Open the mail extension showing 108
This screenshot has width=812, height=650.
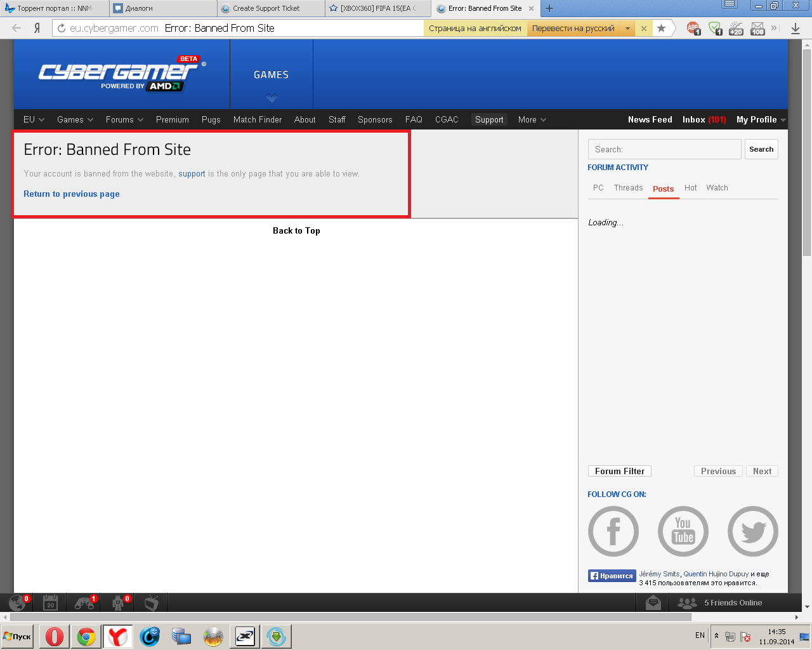coord(757,29)
